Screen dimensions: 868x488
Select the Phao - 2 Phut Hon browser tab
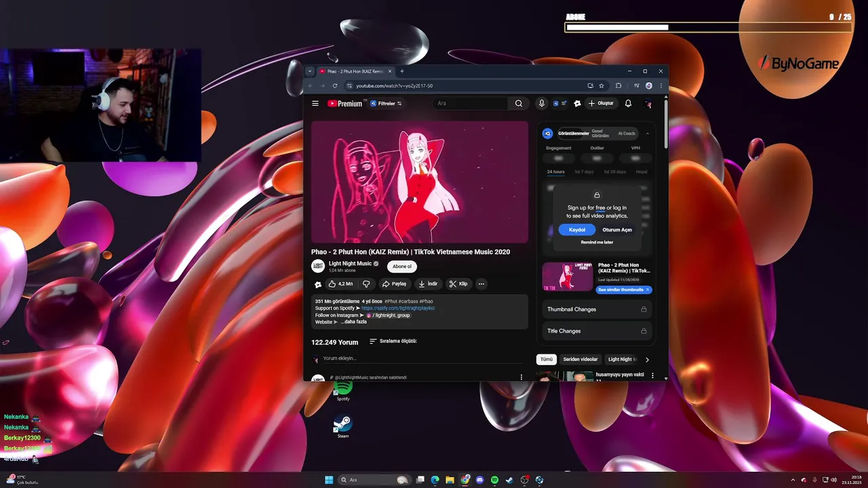pyautogui.click(x=355, y=71)
